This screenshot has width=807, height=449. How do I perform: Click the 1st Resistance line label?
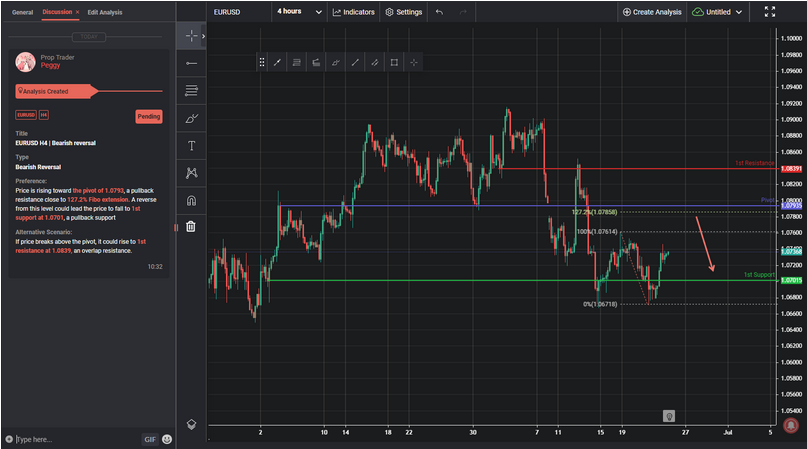[x=754, y=163]
